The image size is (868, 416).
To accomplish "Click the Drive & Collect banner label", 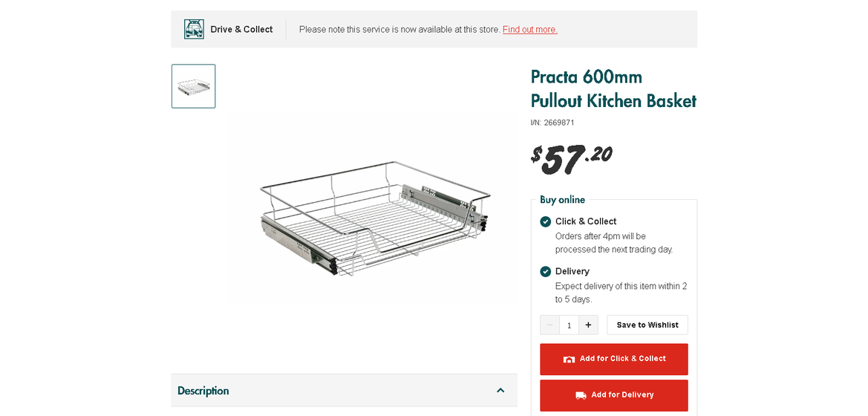I will click(x=241, y=30).
